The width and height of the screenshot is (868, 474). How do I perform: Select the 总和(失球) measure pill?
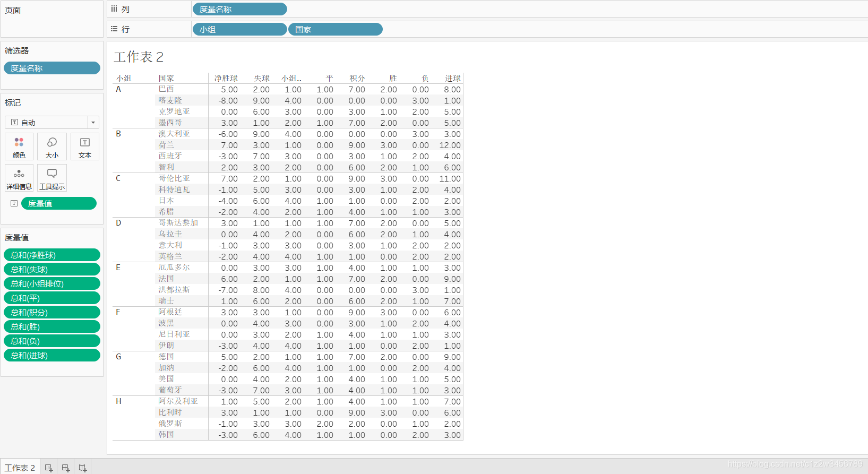coord(52,269)
